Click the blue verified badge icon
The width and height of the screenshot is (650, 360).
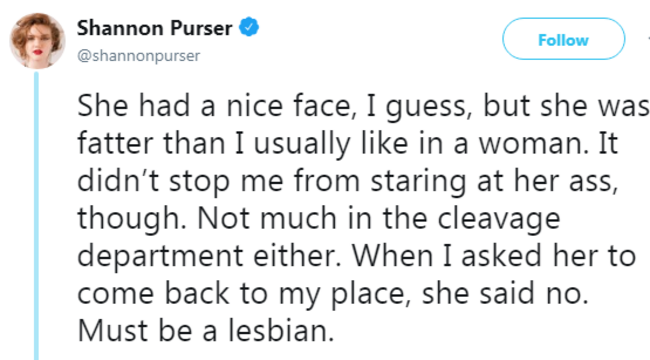(x=249, y=27)
